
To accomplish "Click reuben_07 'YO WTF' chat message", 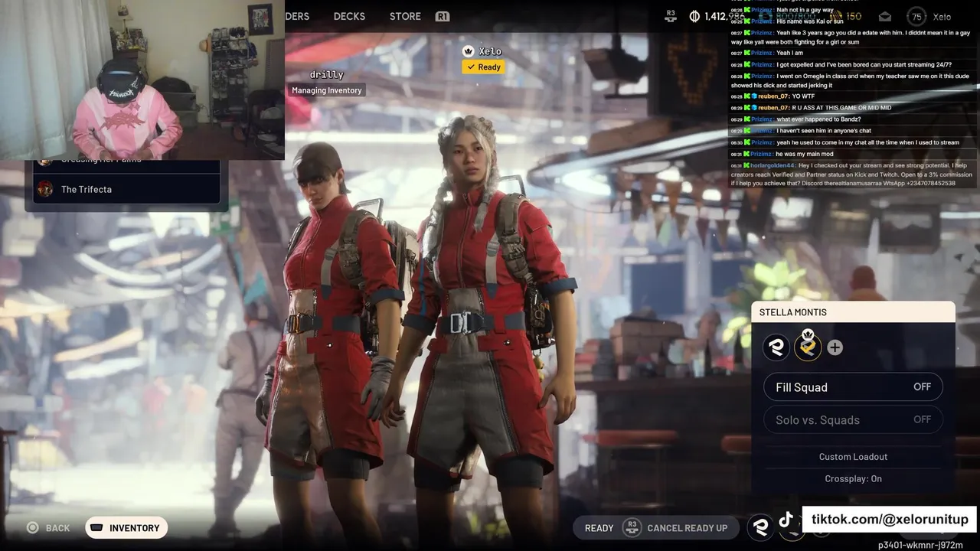I will tap(773, 96).
